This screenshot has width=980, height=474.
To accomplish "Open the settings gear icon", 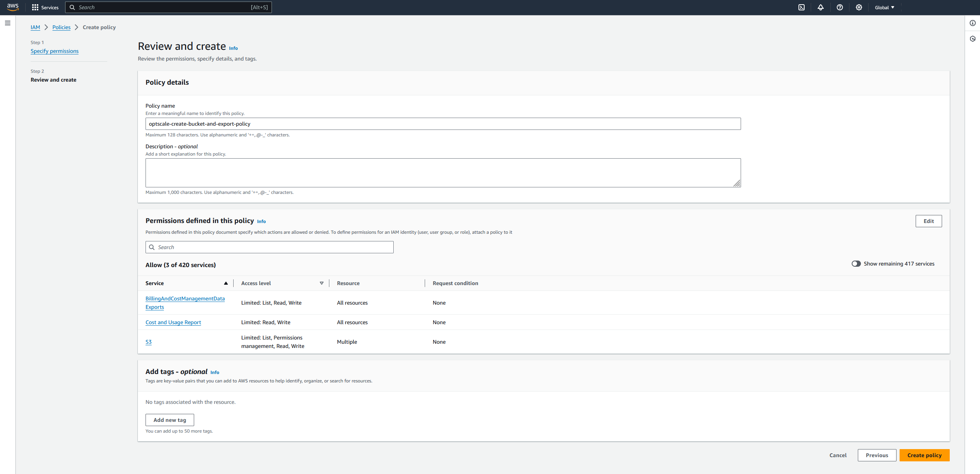I will pyautogui.click(x=859, y=7).
